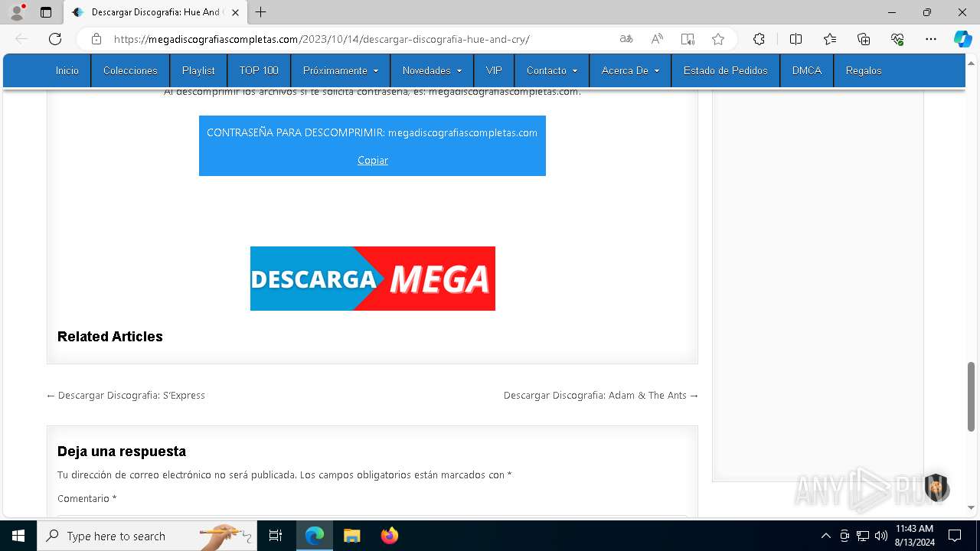Open Regalos menu item
This screenshot has height=551, width=980.
tap(864, 70)
